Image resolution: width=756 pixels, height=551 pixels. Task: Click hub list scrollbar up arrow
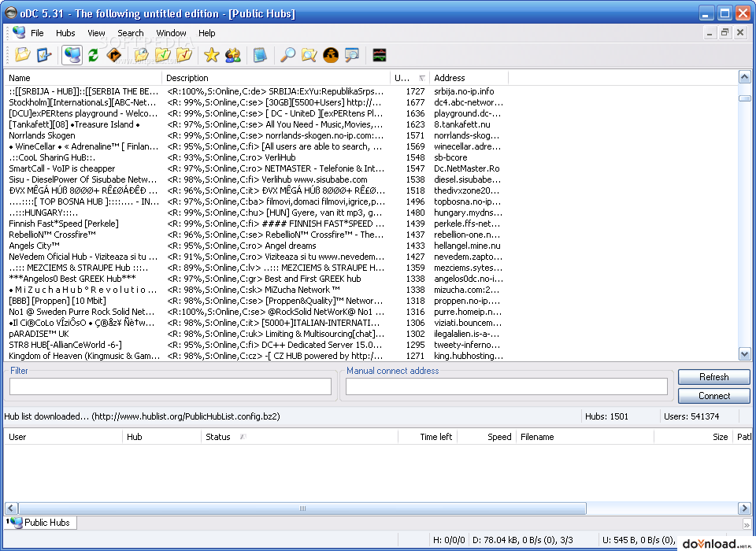[744, 77]
